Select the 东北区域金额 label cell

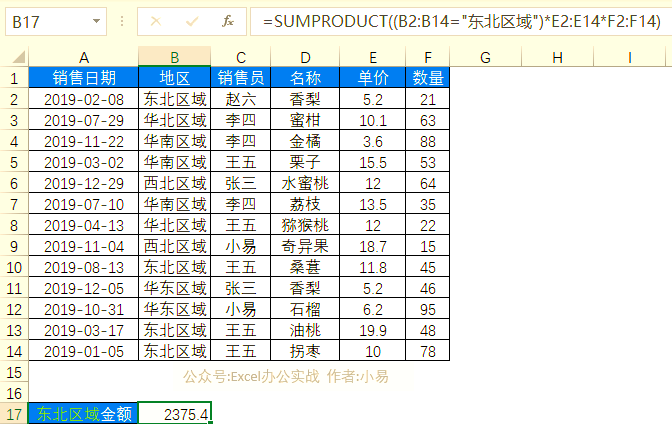point(84,414)
